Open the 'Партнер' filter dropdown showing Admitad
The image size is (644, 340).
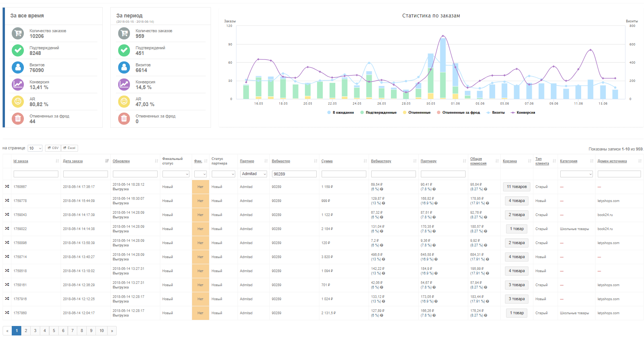pos(254,174)
